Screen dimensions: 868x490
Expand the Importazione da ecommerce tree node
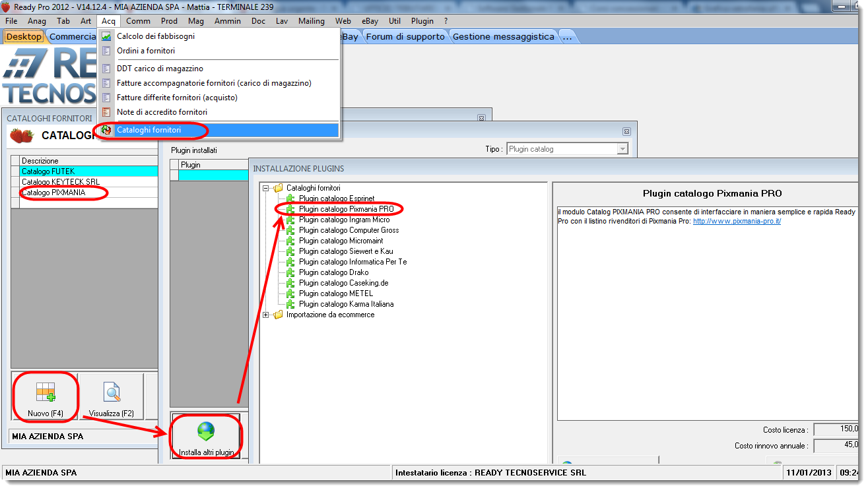(266, 315)
